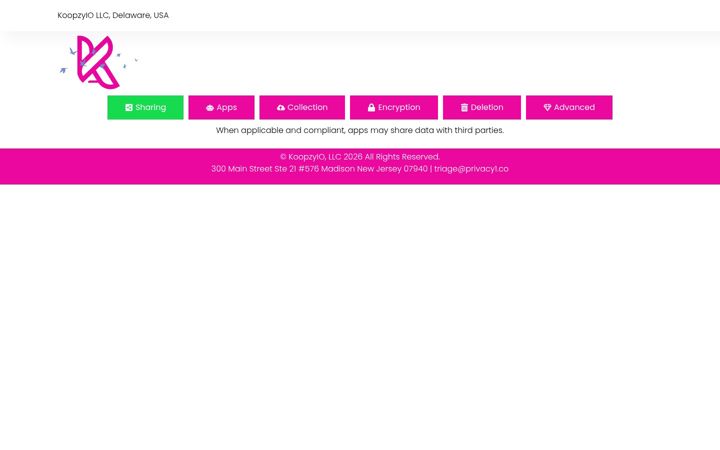Click the share icon in Sharing tab
Viewport: 720px width, 450px height.
(x=129, y=107)
